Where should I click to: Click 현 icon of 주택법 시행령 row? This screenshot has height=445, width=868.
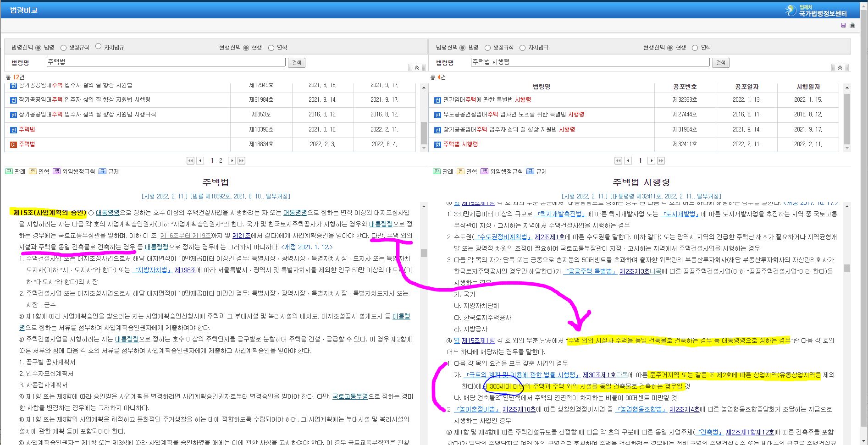tap(438, 144)
